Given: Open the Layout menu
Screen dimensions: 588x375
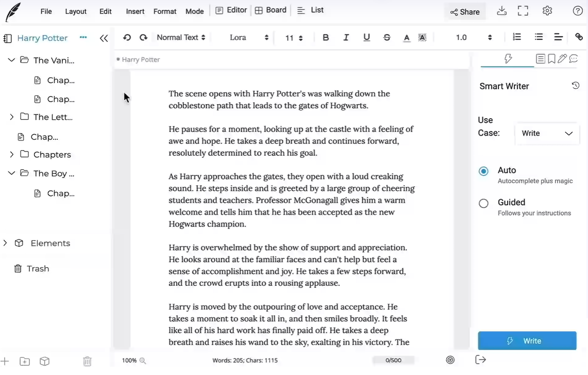Looking at the screenshot, I should coord(76,11).
